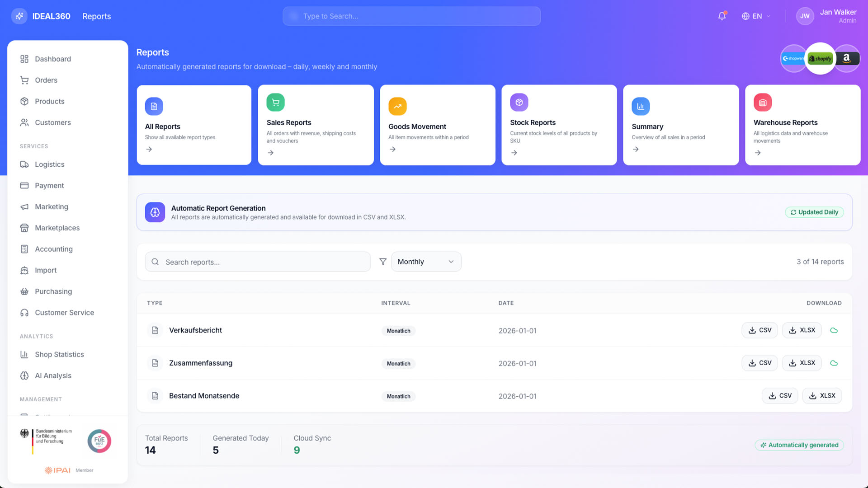Image resolution: width=868 pixels, height=488 pixels.
Task: Click the notification bell icon
Action: coord(722,16)
